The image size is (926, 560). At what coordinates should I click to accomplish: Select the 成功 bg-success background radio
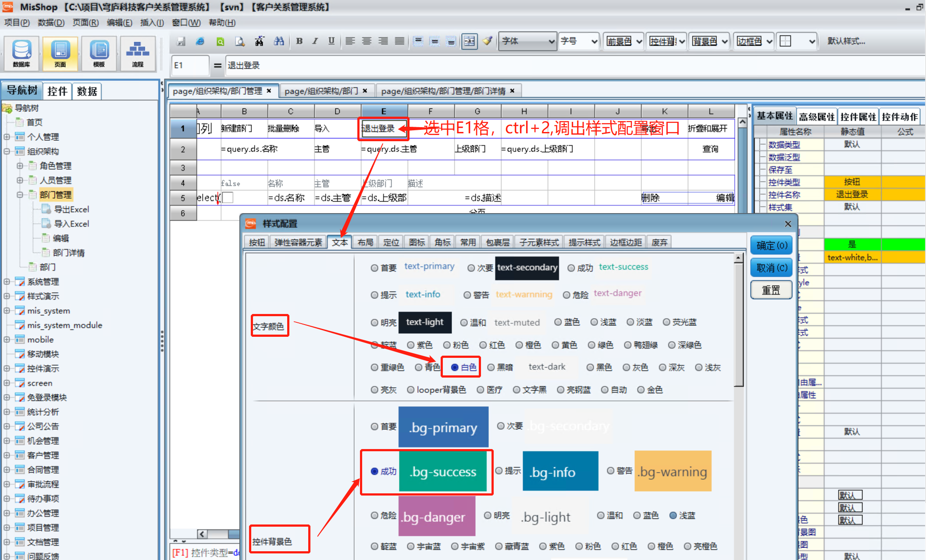click(374, 471)
